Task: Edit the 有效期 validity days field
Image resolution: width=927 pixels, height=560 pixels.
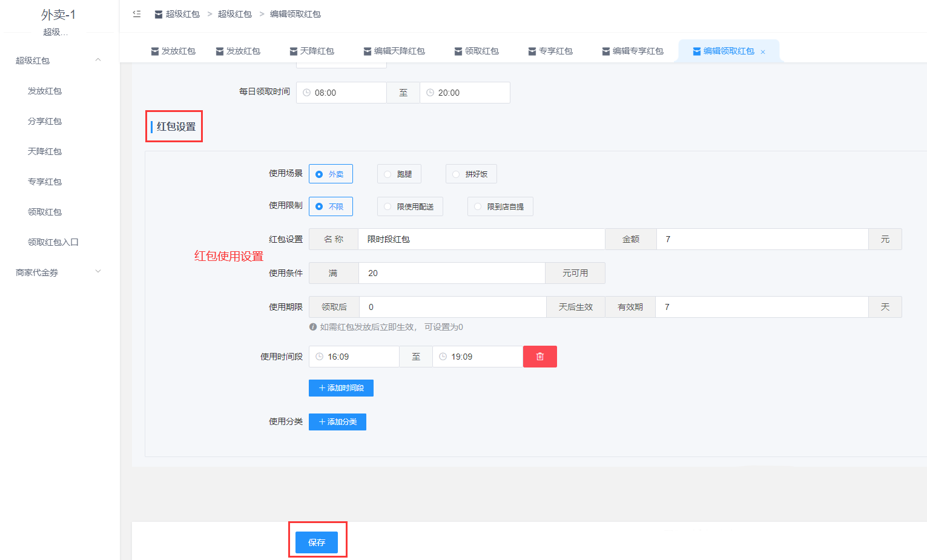Action: (762, 307)
